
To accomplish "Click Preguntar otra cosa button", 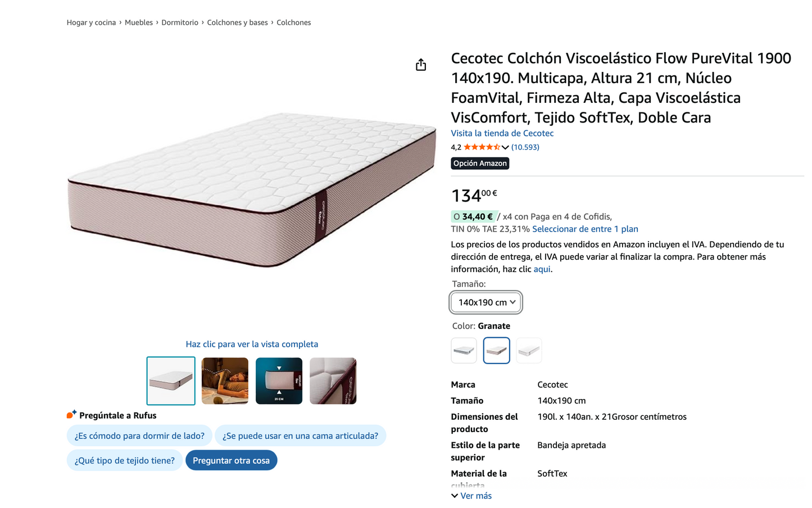I will pos(231,460).
